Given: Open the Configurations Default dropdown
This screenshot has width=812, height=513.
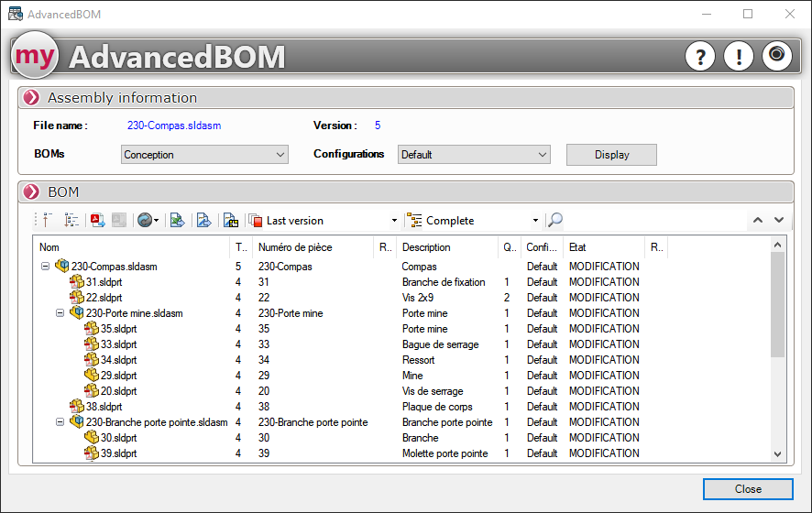Looking at the screenshot, I should [x=473, y=155].
